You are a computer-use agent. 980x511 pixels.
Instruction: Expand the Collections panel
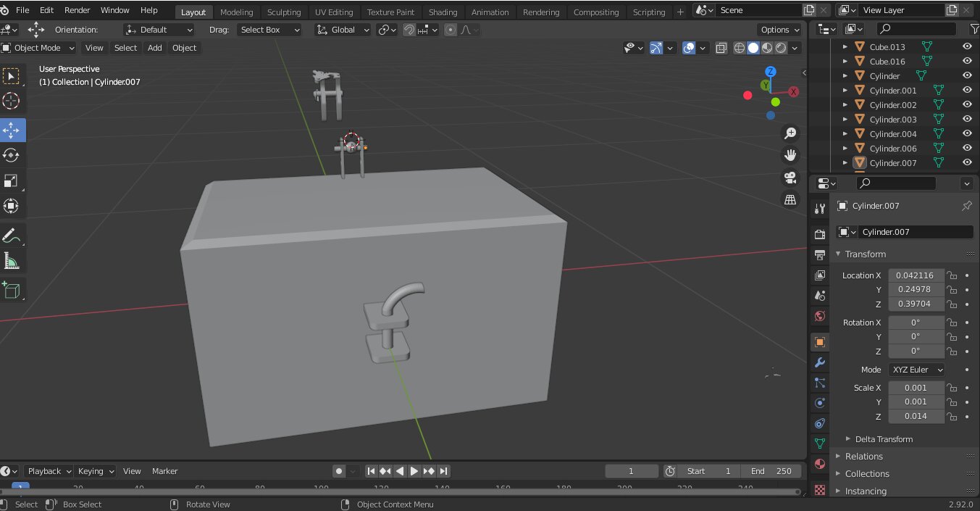866,474
